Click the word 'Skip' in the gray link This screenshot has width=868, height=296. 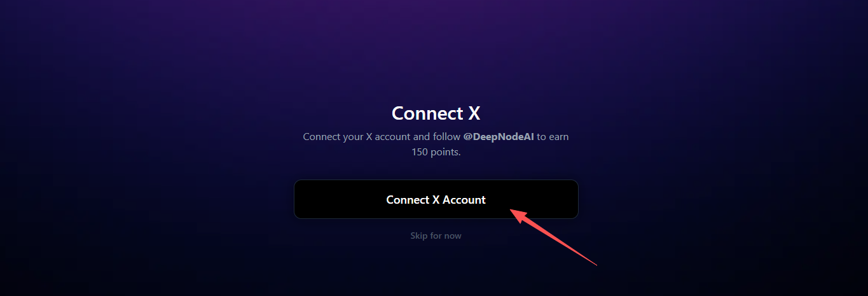(418, 236)
